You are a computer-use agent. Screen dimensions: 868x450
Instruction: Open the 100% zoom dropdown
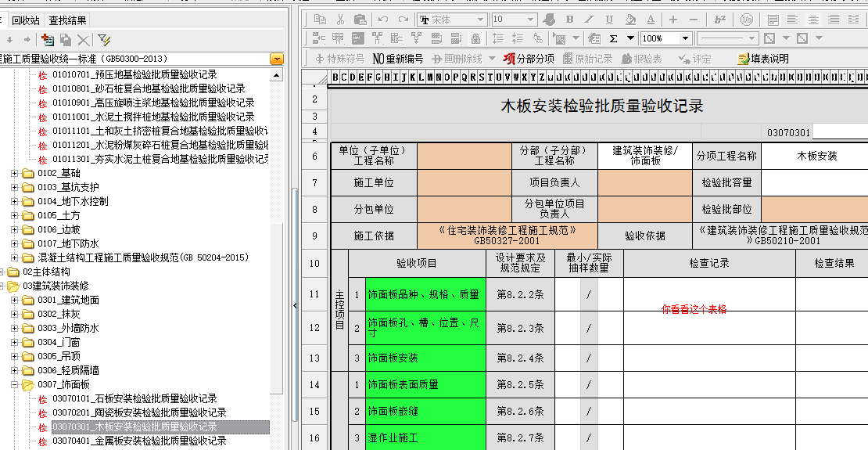[685, 38]
